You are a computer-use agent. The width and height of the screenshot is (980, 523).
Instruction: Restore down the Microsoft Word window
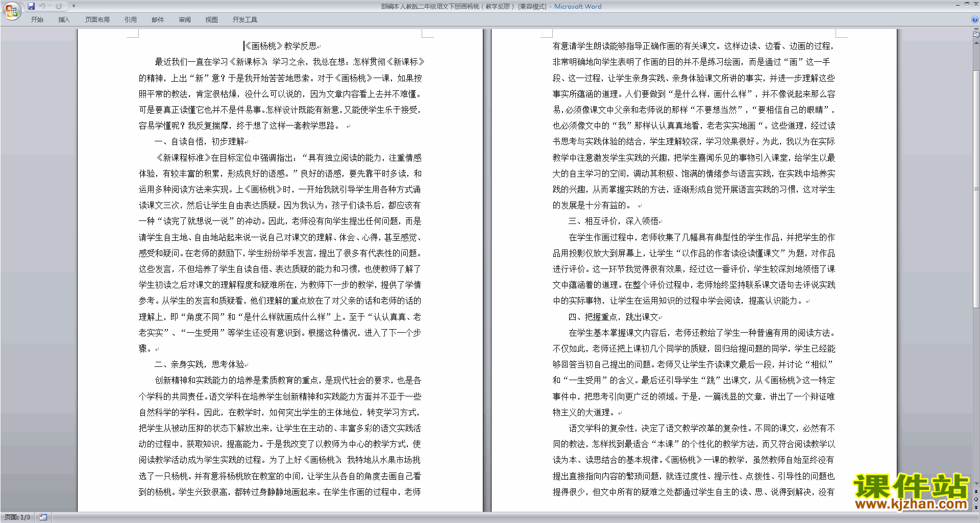[x=967, y=4]
